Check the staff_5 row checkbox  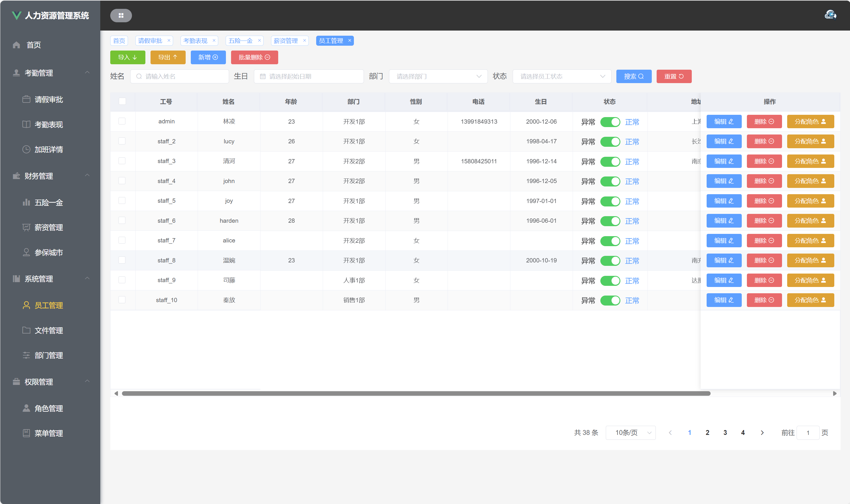coord(122,200)
